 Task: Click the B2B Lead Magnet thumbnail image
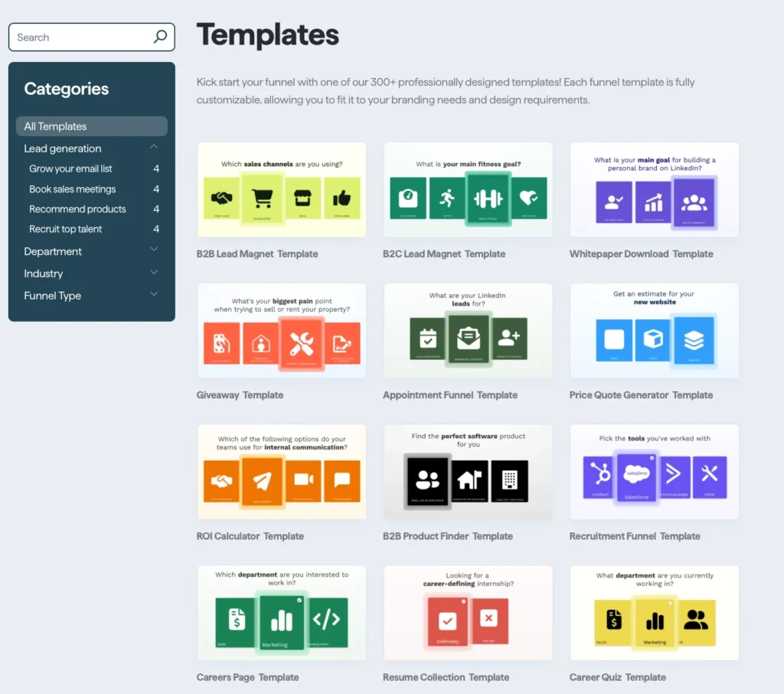tap(282, 190)
